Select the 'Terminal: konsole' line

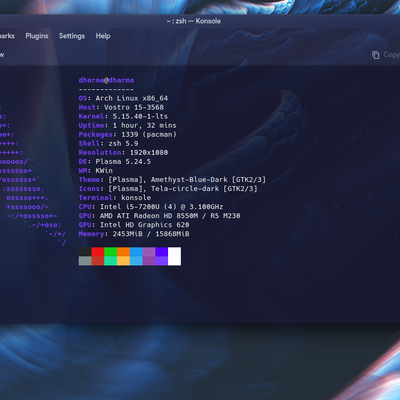coord(115,197)
